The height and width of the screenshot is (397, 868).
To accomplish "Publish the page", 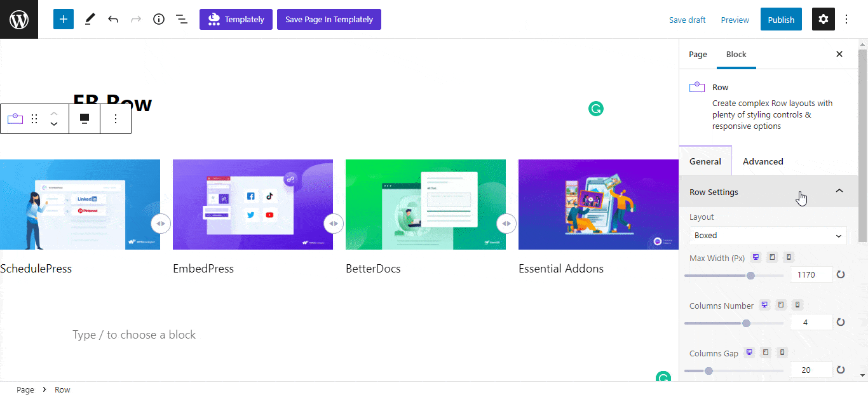I will pos(781,19).
